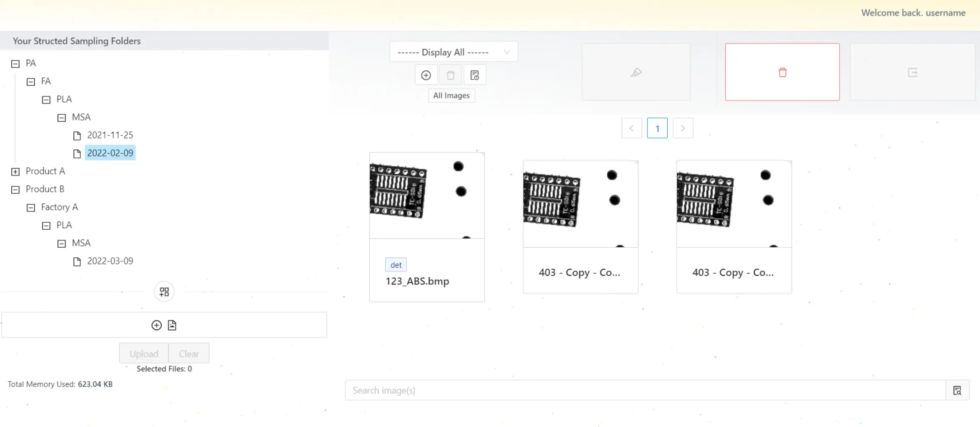The width and height of the screenshot is (980, 427).
Task: Open the 2022-03-09 folder item
Action: tap(110, 261)
